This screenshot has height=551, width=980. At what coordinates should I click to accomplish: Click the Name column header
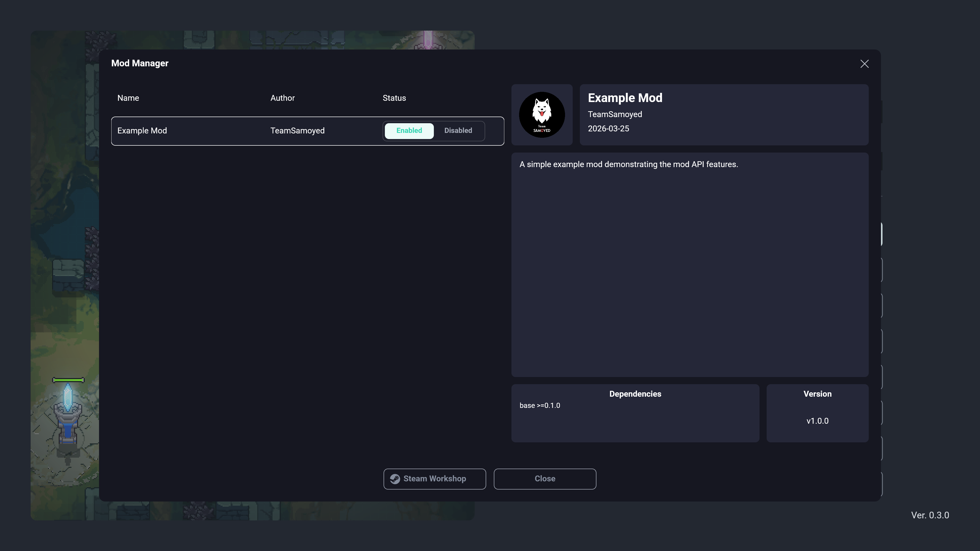tap(128, 98)
